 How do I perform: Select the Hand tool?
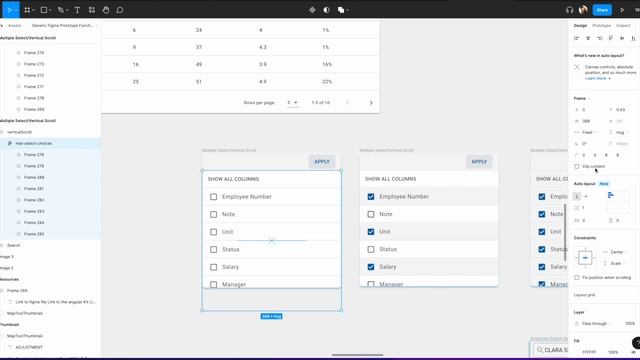106,10
